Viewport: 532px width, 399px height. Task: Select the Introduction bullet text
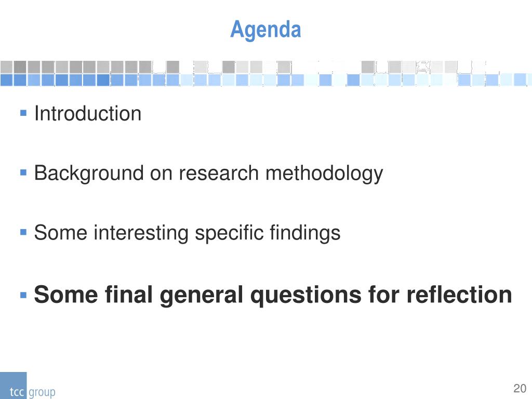87,113
